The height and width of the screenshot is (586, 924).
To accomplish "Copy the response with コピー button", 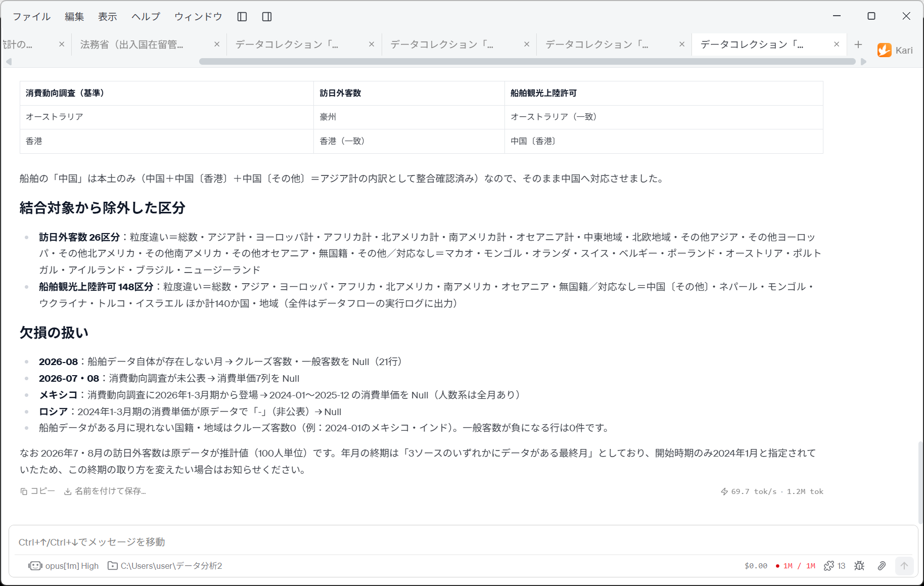I will [37, 491].
